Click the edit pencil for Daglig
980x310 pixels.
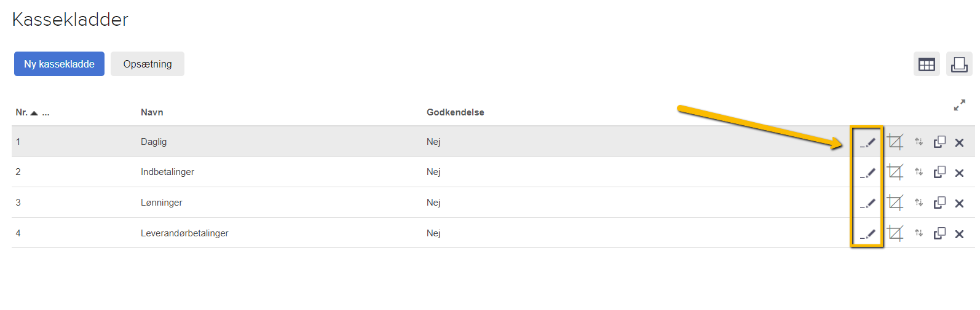[867, 142]
